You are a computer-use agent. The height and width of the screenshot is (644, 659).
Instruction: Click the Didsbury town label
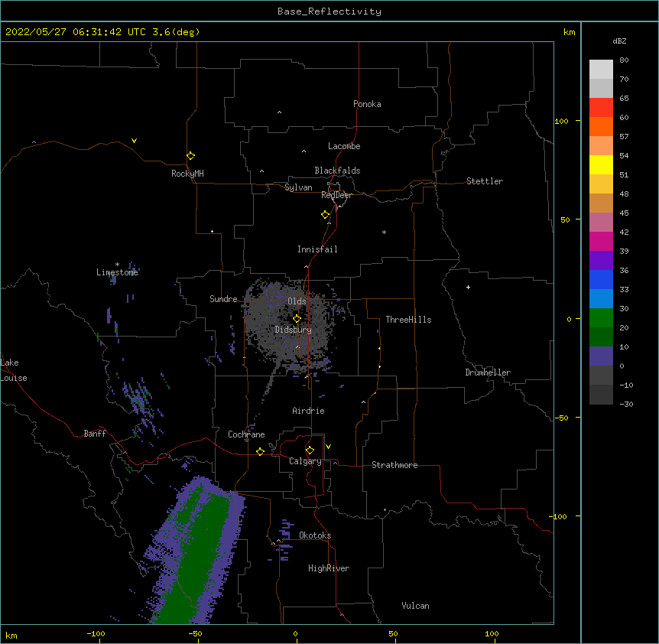point(294,330)
